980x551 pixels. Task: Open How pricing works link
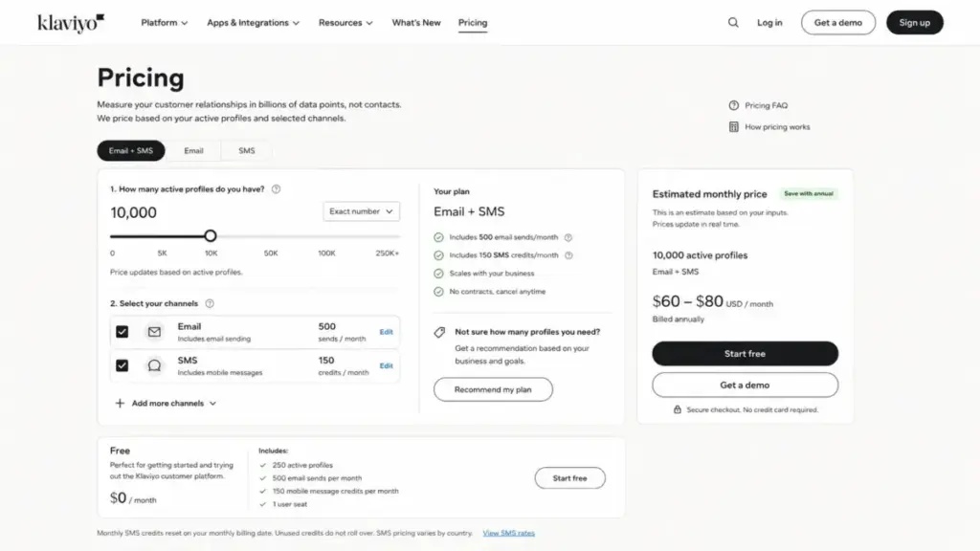[777, 127]
